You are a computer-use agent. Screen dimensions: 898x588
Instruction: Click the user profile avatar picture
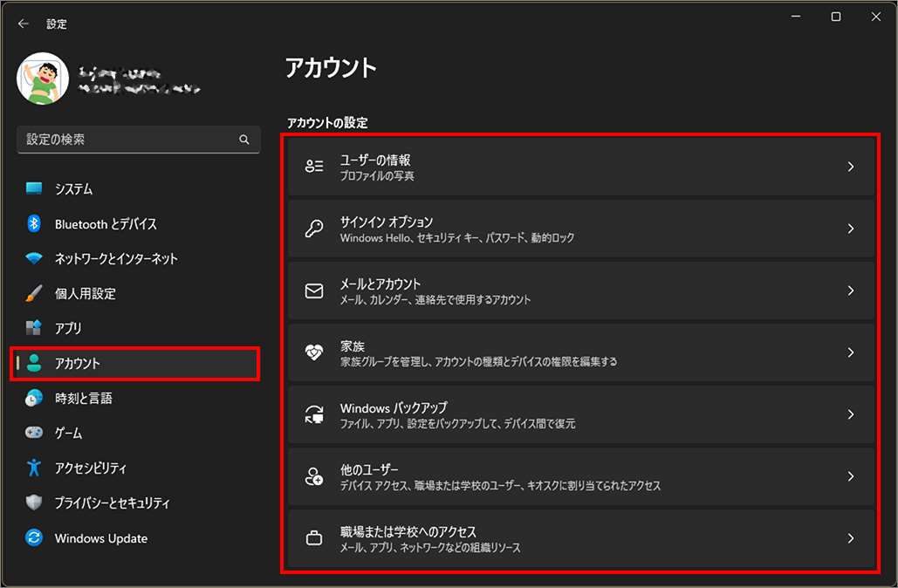click(43, 79)
